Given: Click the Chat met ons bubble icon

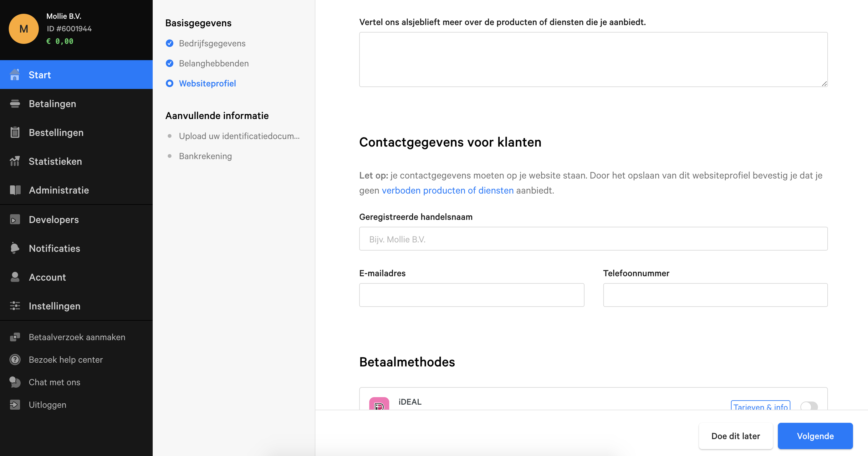Looking at the screenshot, I should 15,382.
